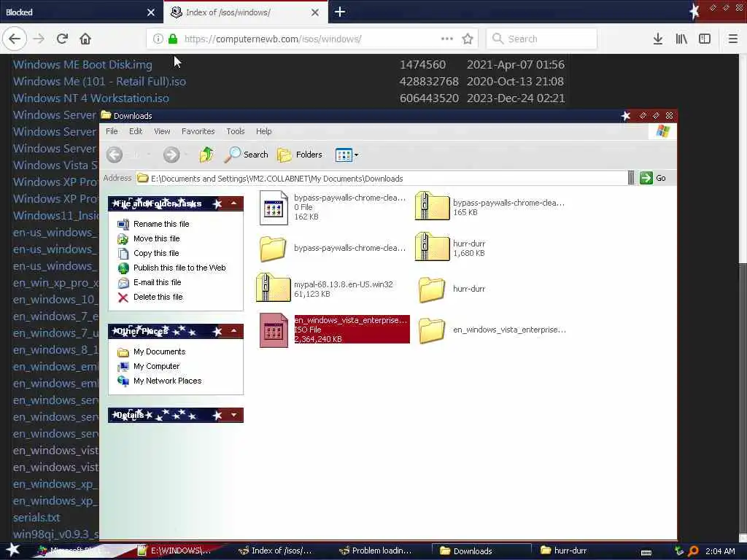Viewport: 747px width, 560px height.
Task: Open Windows ME Boot Disk.img link
Action: (x=82, y=64)
